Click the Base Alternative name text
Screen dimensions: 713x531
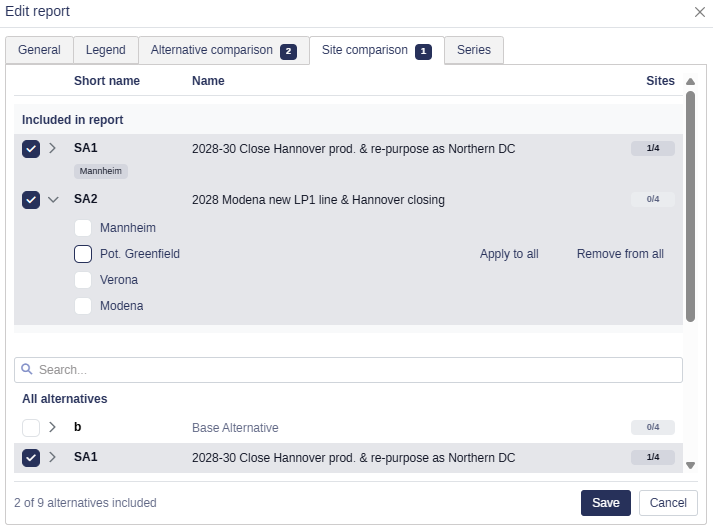[x=235, y=428]
